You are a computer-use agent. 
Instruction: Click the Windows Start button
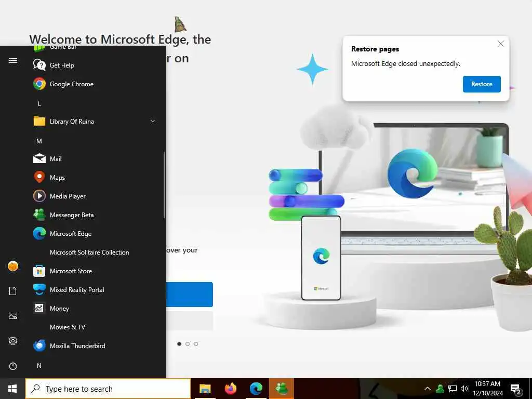click(12, 389)
